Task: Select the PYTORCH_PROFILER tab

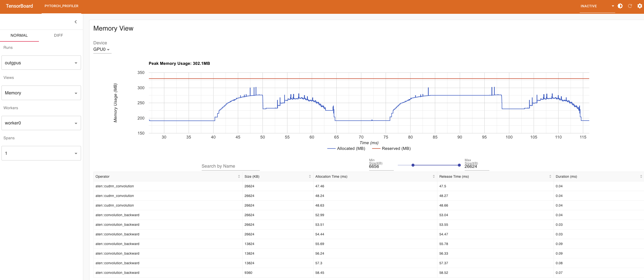Action: tap(62, 6)
